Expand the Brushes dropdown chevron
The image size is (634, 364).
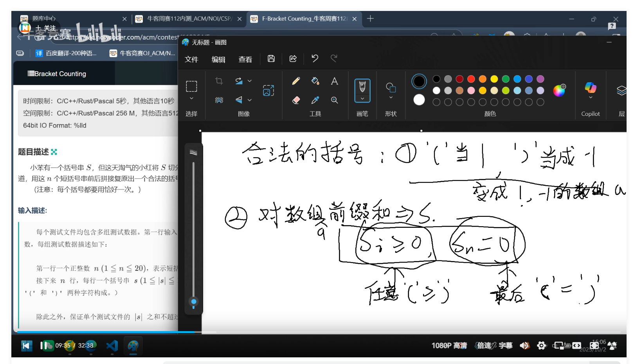click(362, 99)
